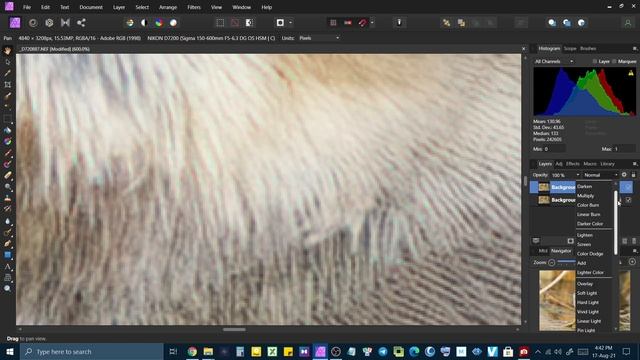The height and width of the screenshot is (360, 640).
Task: Toggle the layer lock icon
Action: tap(633, 175)
